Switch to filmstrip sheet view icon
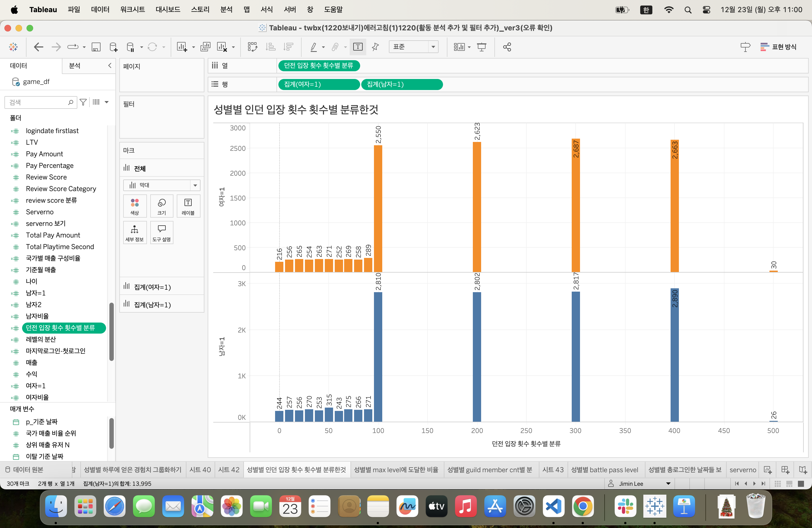812x528 pixels. [x=789, y=484]
